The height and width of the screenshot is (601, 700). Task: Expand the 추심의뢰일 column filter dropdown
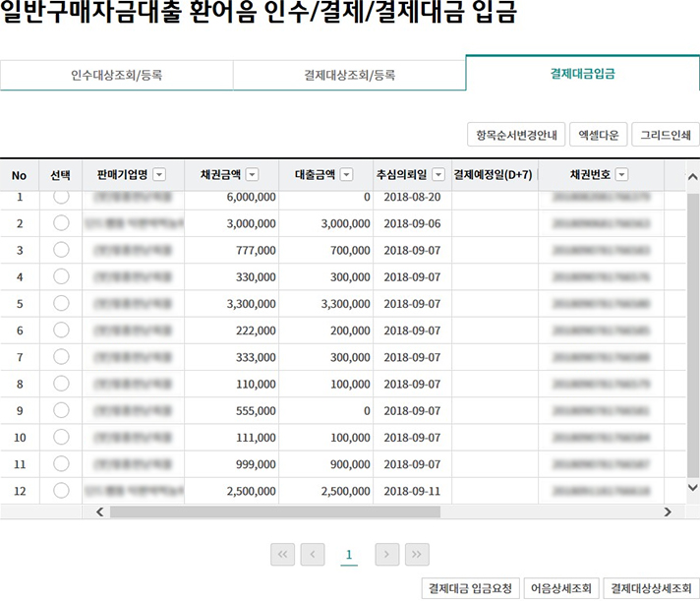(x=437, y=175)
